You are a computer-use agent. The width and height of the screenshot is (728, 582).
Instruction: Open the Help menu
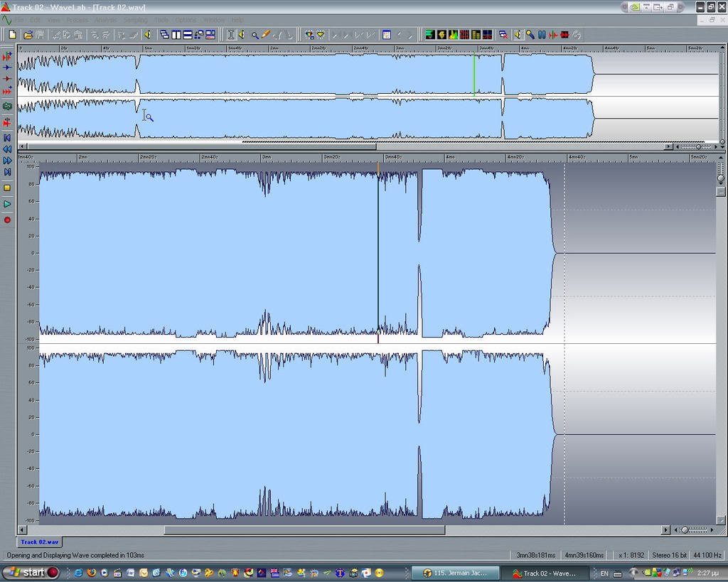point(237,20)
